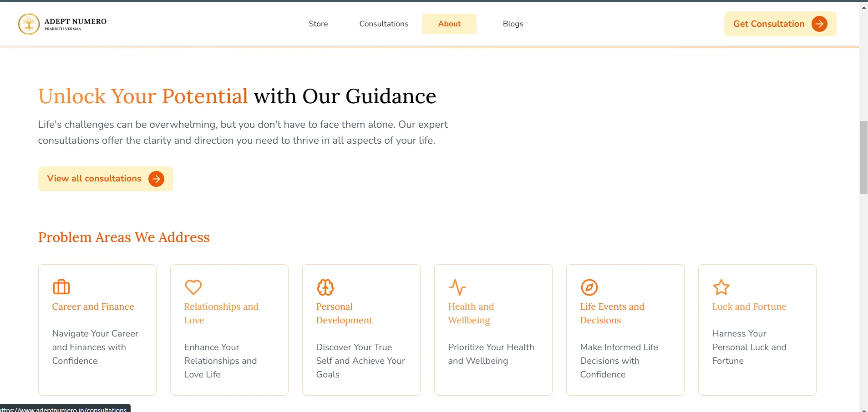
Task: Click the brain icon for Personal Development
Action: tap(325, 287)
